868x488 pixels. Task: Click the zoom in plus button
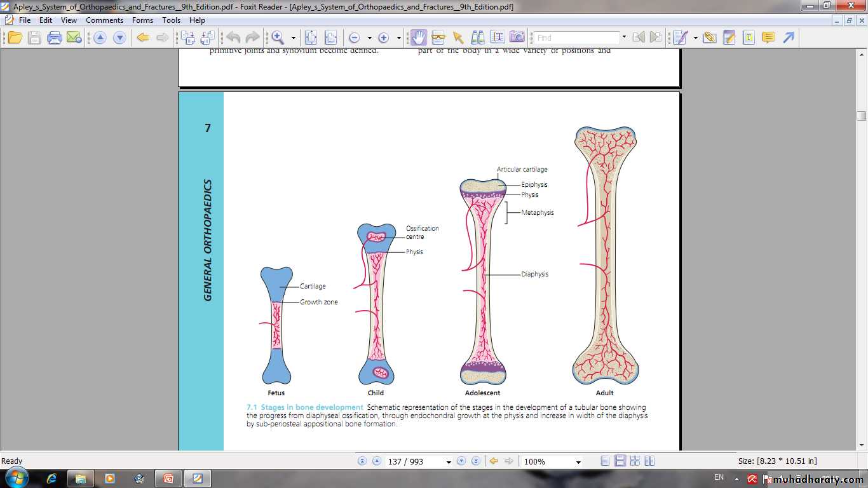point(383,37)
